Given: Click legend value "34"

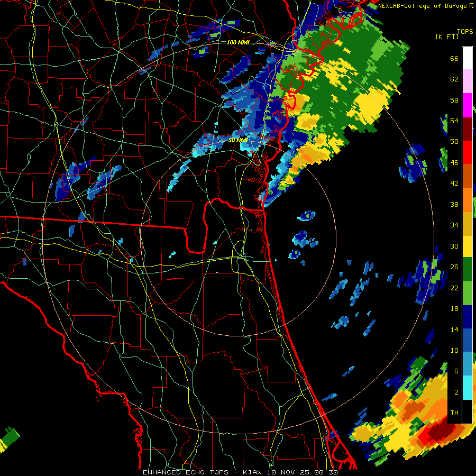Looking at the screenshot, I should coord(454,225).
